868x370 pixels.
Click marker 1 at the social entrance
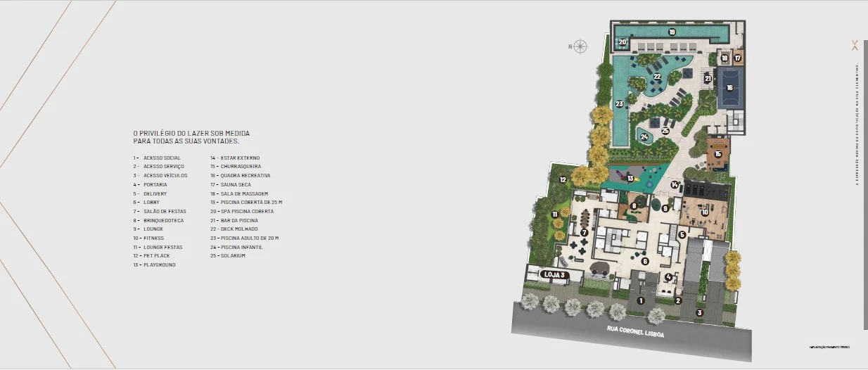pyautogui.click(x=640, y=300)
